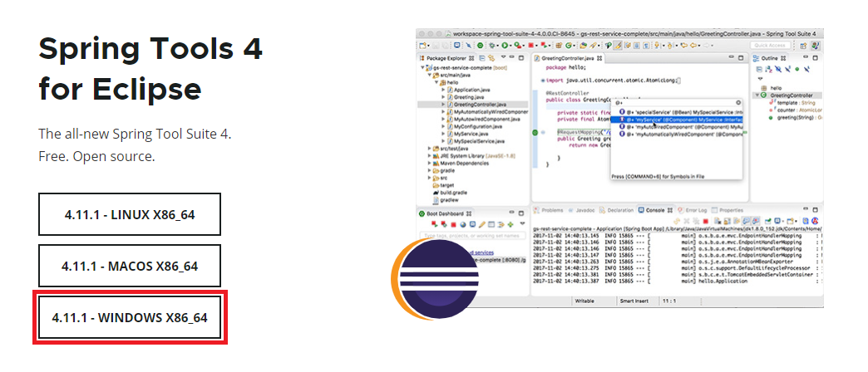Click the green Boot Dashboard icon in the main toolbar
The image size is (868, 372).
[x=480, y=46]
